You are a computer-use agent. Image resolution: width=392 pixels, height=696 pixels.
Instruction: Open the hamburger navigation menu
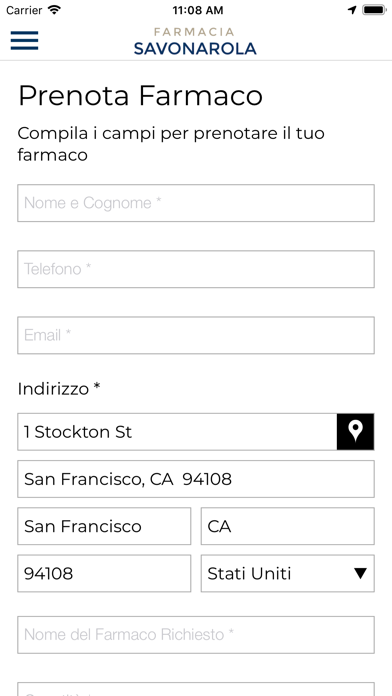pos(24,40)
